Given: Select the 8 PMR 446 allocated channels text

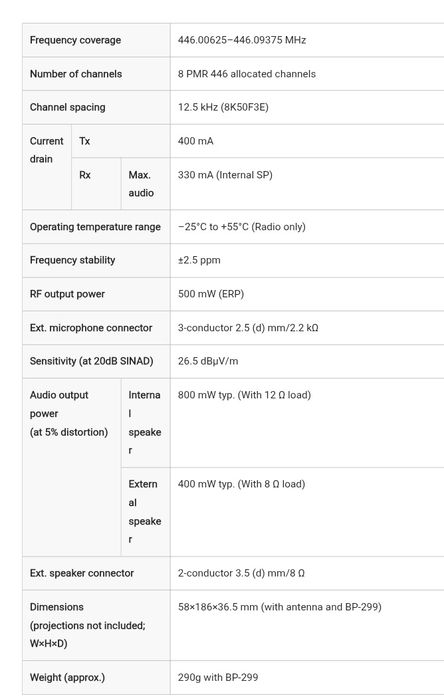Looking at the screenshot, I should point(247,74).
